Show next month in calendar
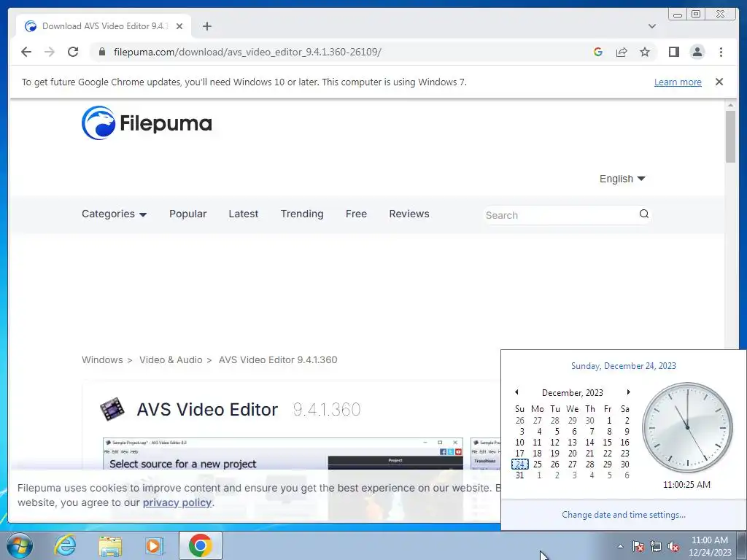 pyautogui.click(x=628, y=392)
